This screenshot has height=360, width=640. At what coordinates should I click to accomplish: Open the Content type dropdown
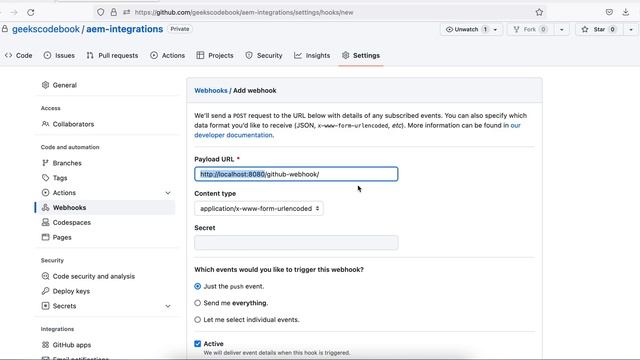tap(259, 208)
